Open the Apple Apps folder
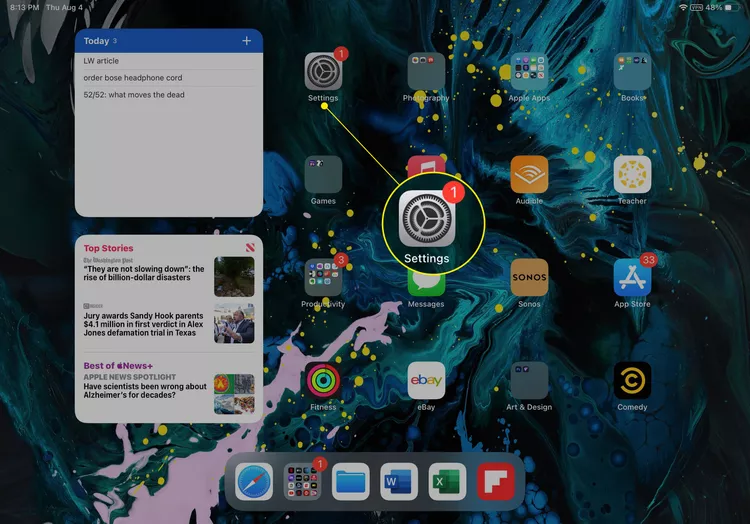The image size is (750, 524). (x=529, y=72)
